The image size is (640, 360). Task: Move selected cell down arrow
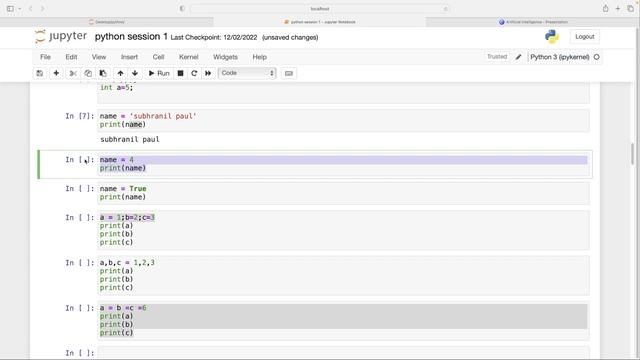tap(135, 73)
